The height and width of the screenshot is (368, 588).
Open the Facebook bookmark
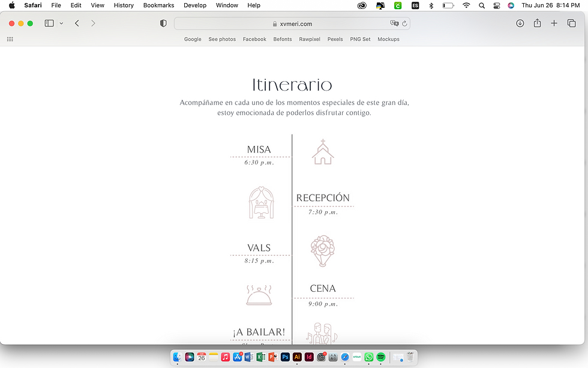pos(254,39)
